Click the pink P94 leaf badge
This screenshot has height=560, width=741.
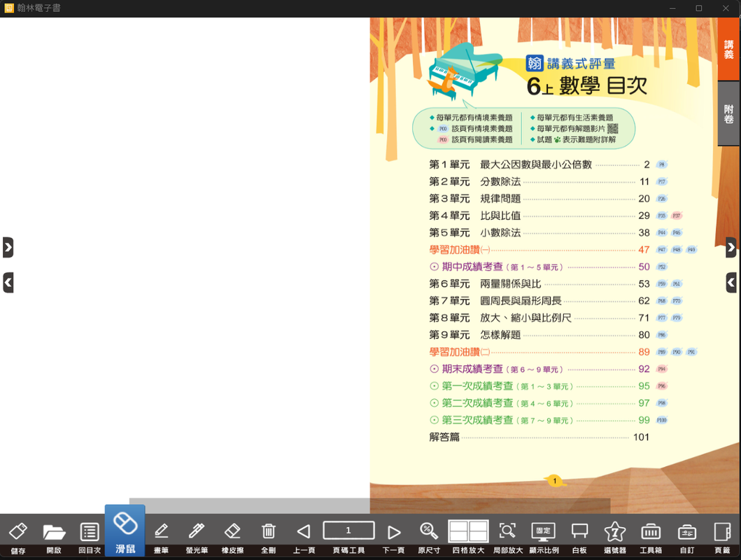pos(662,369)
